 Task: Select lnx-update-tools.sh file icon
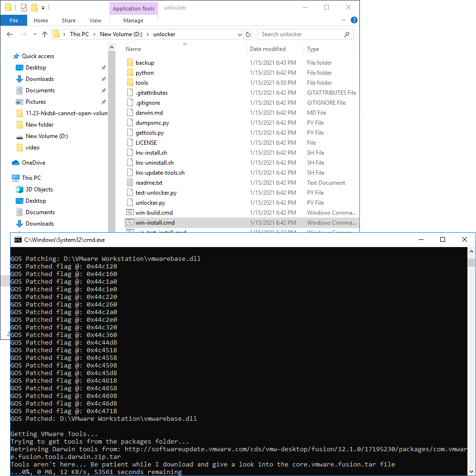(x=130, y=173)
